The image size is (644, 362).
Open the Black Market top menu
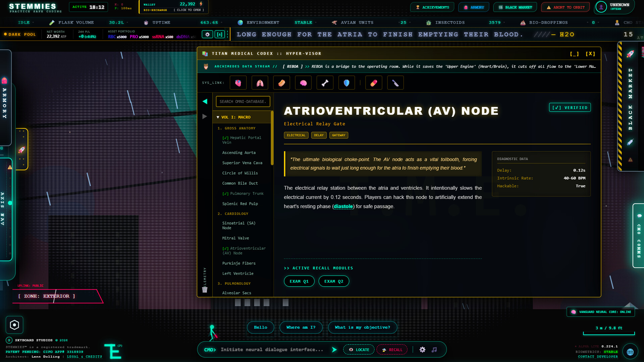click(x=515, y=7)
